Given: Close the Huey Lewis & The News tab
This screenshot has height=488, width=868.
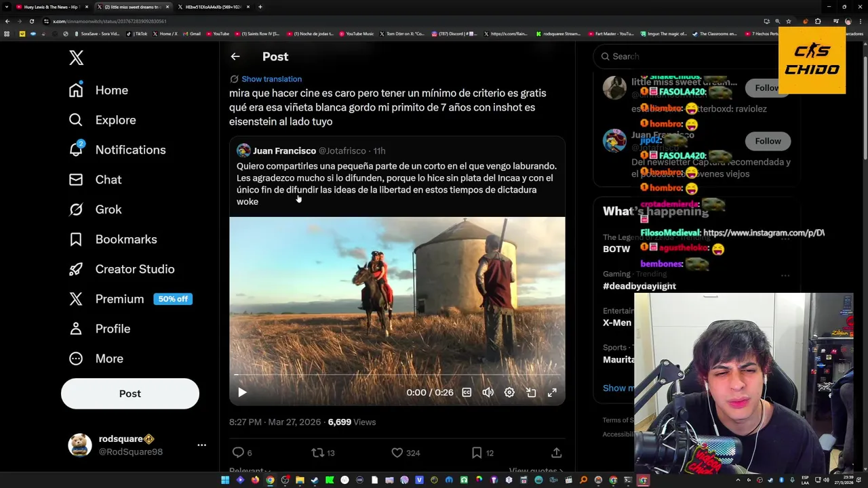Looking at the screenshot, I should [86, 7].
